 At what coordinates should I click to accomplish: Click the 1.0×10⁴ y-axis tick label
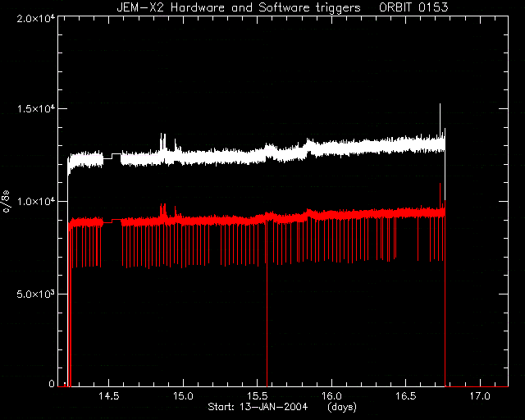point(36,201)
